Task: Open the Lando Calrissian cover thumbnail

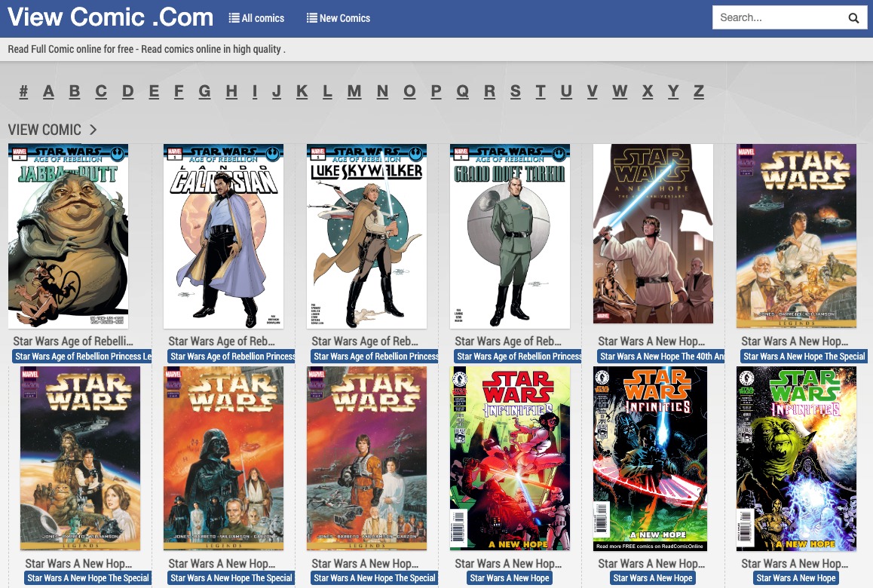Action: coord(223,236)
